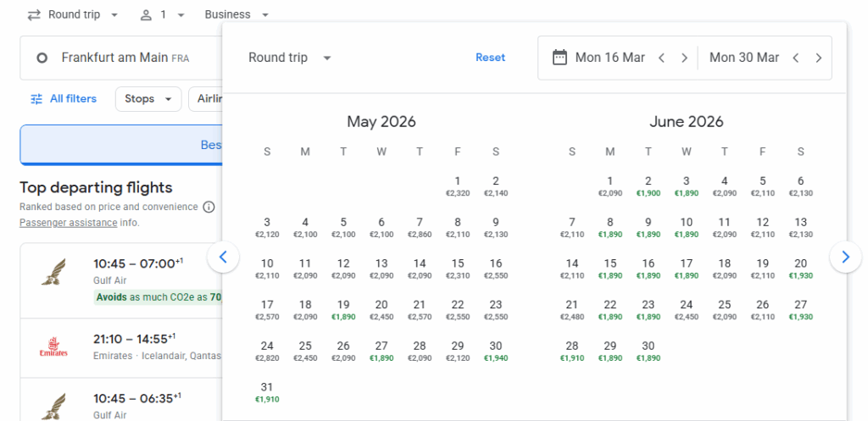Pick June 24 priced €2,450
Screen dimensions: 868x421
tap(687, 310)
